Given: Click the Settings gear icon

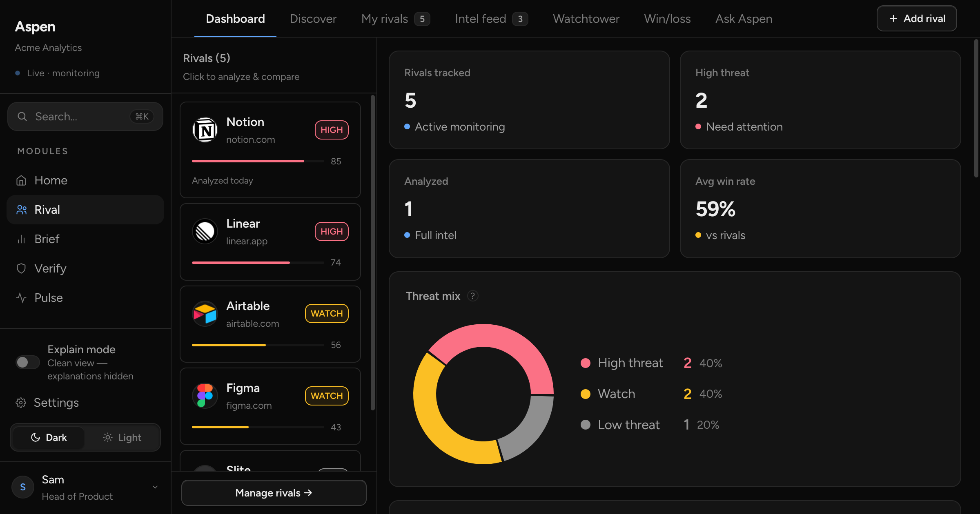Looking at the screenshot, I should coord(21,403).
